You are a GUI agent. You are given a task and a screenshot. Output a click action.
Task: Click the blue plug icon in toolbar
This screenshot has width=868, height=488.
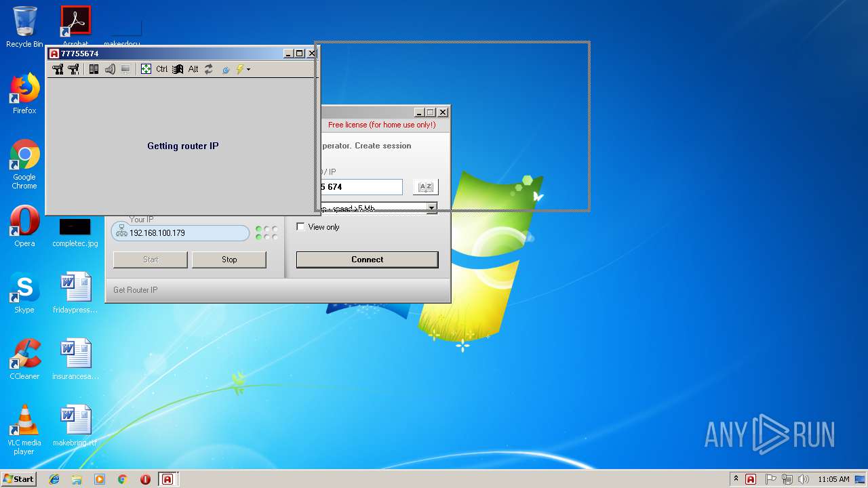pos(225,69)
